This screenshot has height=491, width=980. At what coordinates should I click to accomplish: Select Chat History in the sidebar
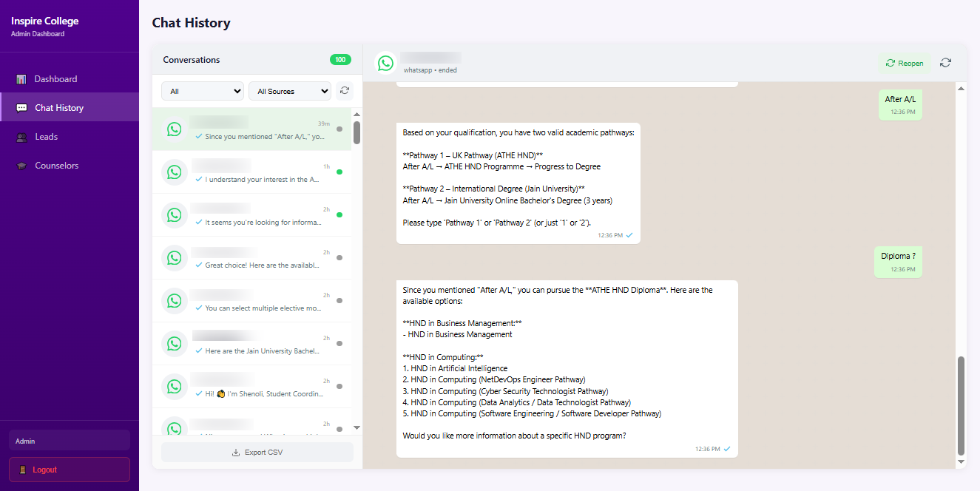pyautogui.click(x=70, y=108)
